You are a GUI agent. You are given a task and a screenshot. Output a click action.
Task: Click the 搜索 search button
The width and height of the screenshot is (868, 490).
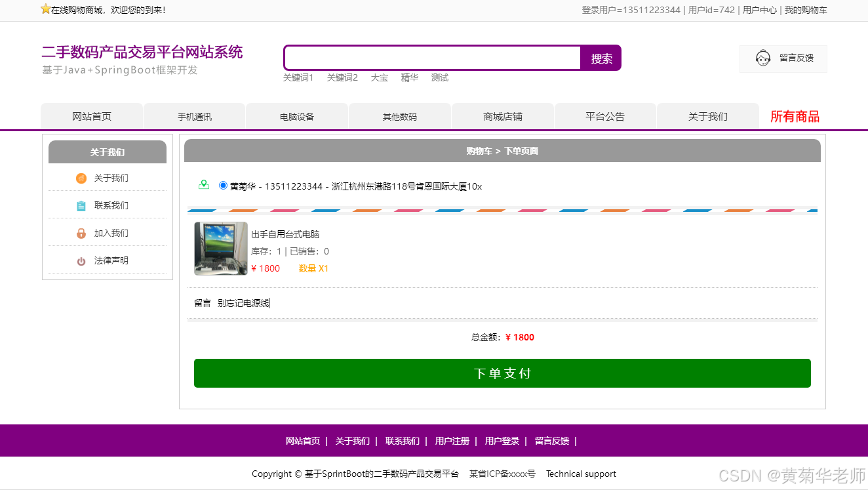[600, 58]
